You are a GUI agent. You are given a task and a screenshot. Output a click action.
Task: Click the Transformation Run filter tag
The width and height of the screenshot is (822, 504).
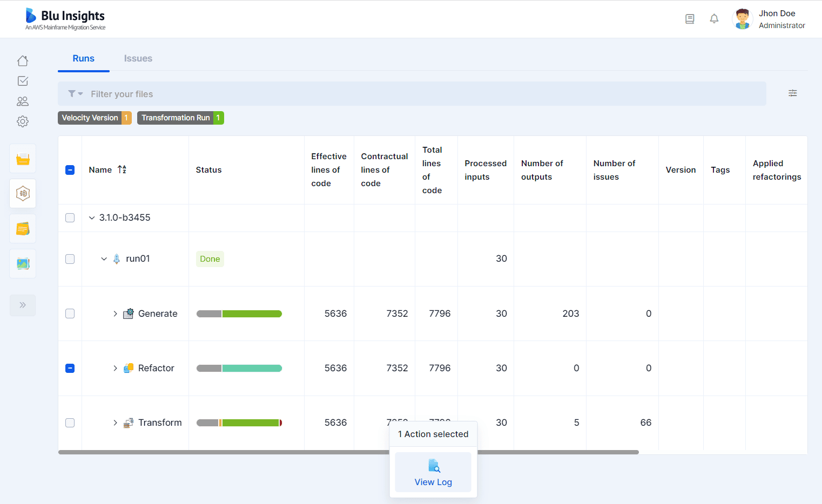(180, 118)
